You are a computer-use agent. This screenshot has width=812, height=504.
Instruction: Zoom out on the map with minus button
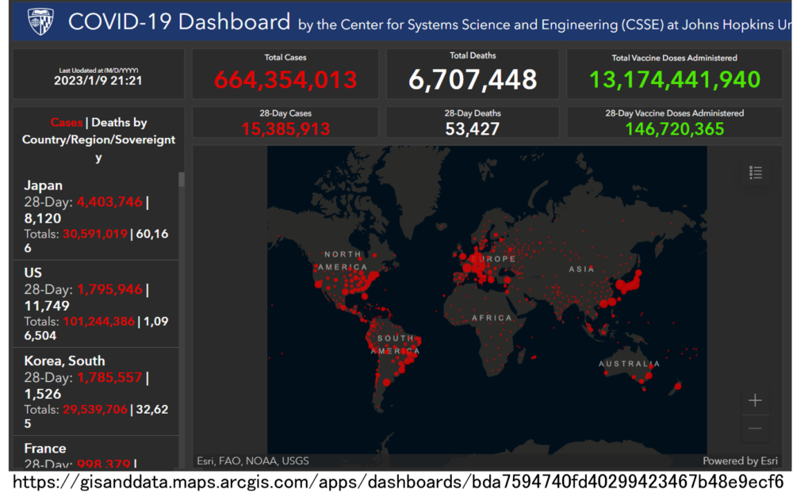coord(755,429)
